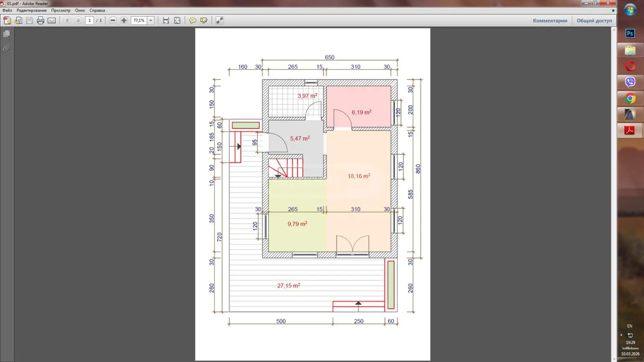Open the zoom level dropdown arrow
644x362 pixels.
(x=151, y=21)
